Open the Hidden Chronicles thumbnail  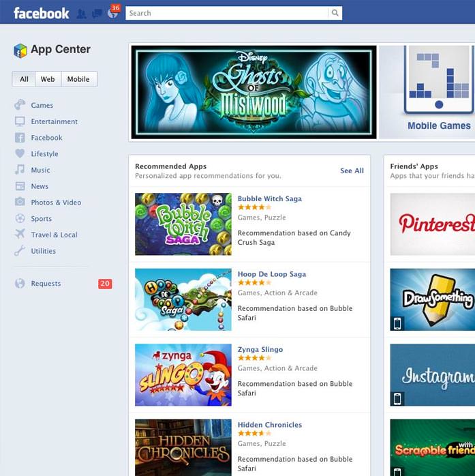click(183, 447)
